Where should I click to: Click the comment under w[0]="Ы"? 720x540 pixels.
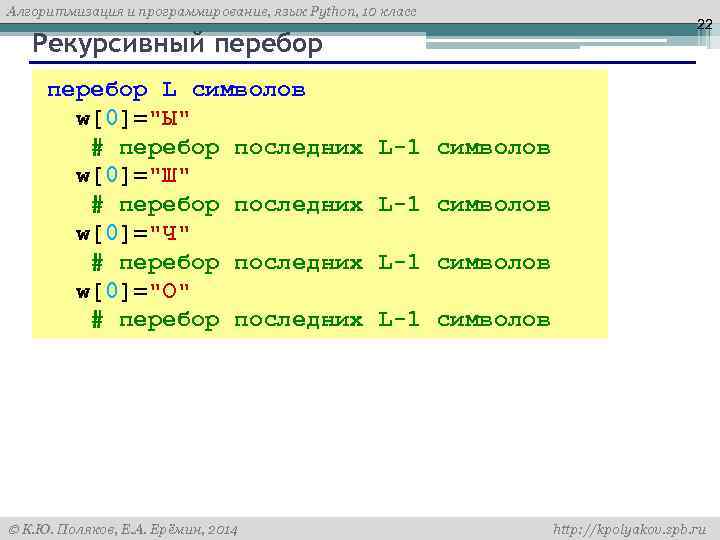click(x=321, y=148)
